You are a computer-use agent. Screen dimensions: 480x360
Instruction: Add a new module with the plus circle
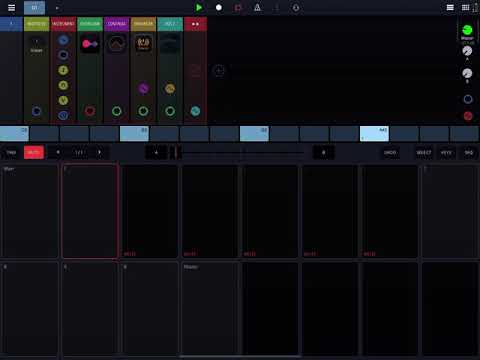[219, 71]
